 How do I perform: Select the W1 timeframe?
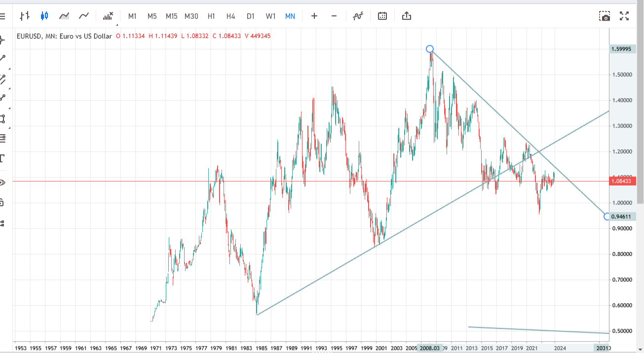(x=270, y=16)
